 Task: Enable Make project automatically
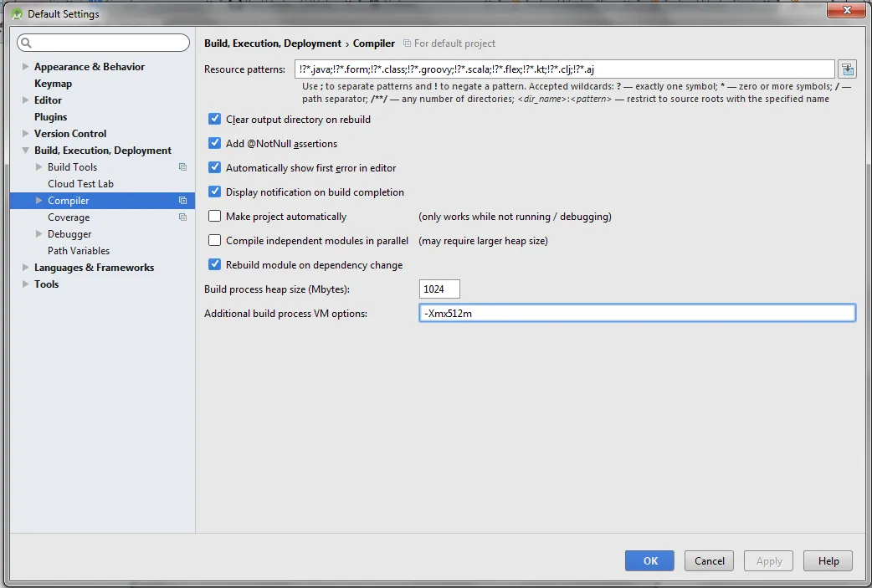215,216
